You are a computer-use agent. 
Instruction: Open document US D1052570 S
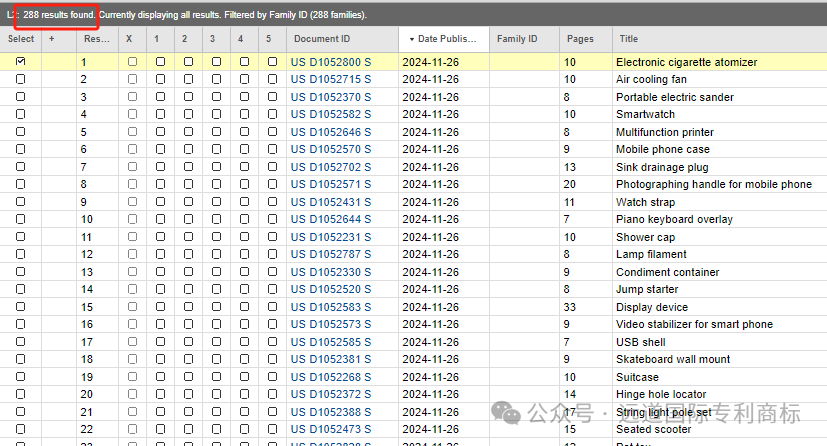331,149
